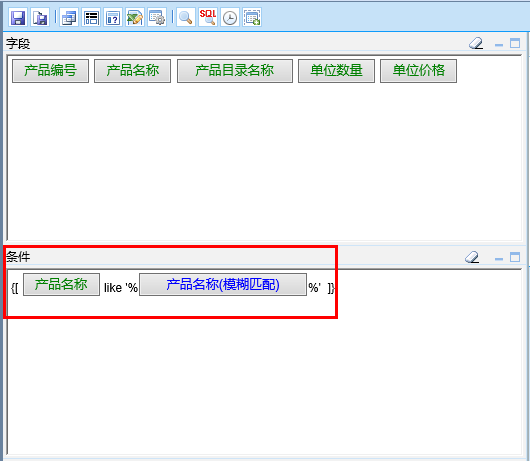Click the view SQL icon

[x=208, y=18]
